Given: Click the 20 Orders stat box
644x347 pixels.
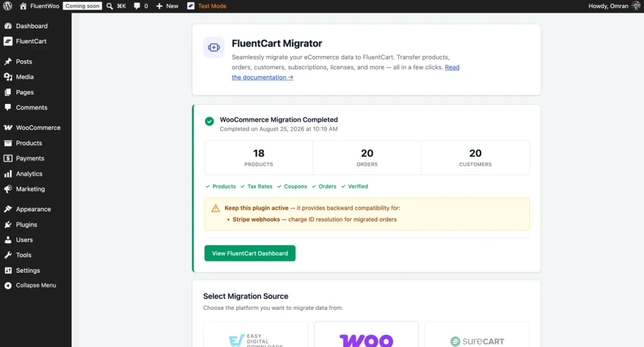Looking at the screenshot, I should tap(367, 158).
